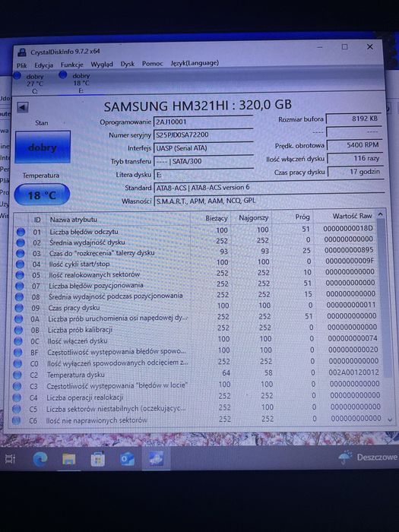Click the serial number field S25PJD0SA72200
Image resolution: width=399 pixels, height=532 pixels.
204,135
